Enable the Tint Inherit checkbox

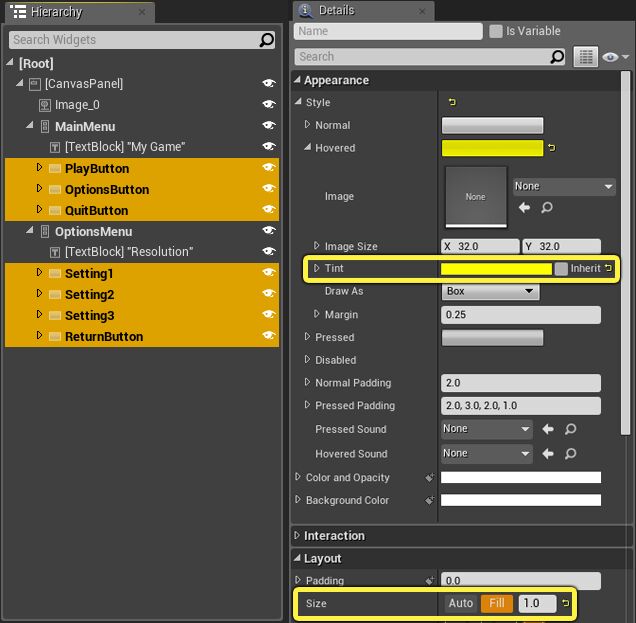pos(561,269)
